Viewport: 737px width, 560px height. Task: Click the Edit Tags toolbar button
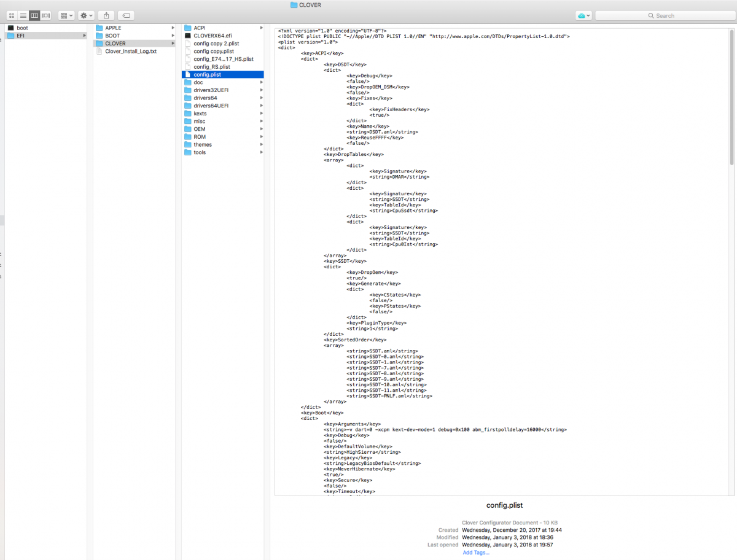click(125, 15)
